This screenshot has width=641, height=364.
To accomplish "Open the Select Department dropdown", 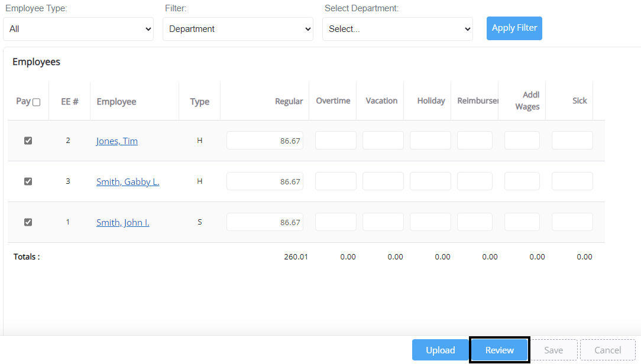I will coord(397,28).
